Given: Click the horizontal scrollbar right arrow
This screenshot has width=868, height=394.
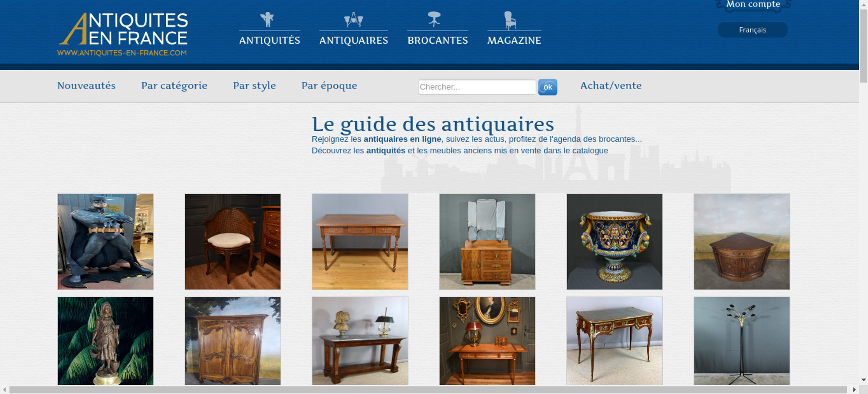Looking at the screenshot, I should coord(854,390).
